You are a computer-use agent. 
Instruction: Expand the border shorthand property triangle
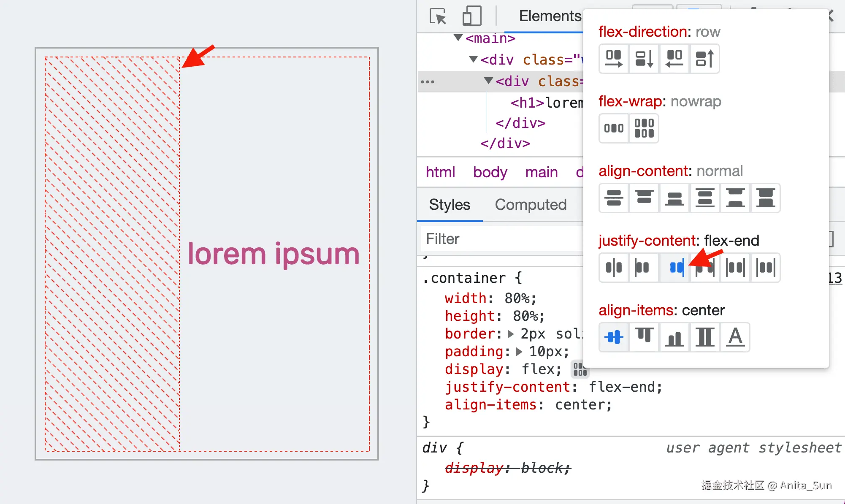[x=511, y=334]
